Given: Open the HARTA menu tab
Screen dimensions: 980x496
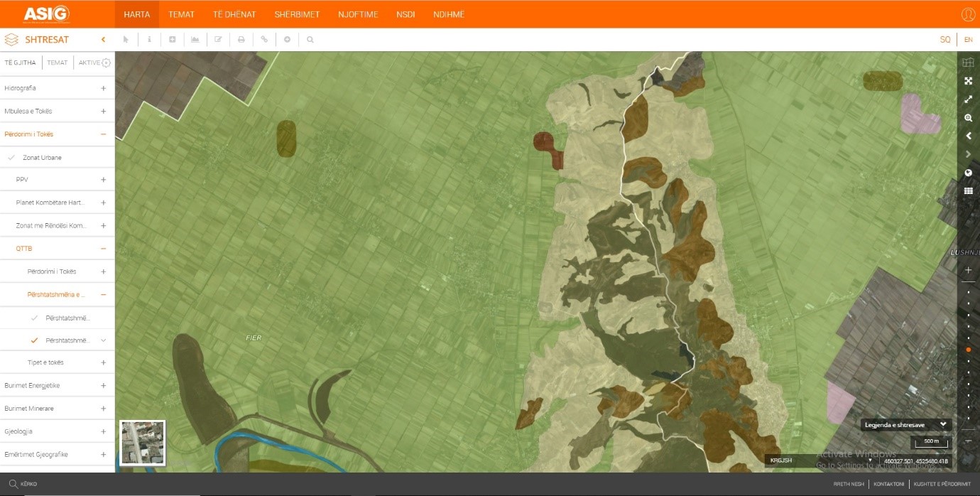Looking at the screenshot, I should point(137,14).
